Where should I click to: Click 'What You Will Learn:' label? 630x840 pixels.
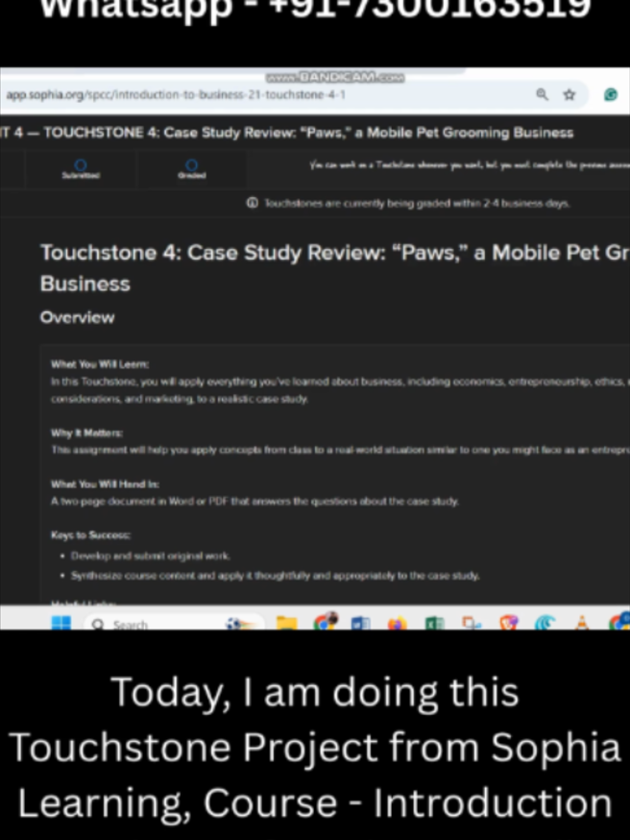pos(100,364)
